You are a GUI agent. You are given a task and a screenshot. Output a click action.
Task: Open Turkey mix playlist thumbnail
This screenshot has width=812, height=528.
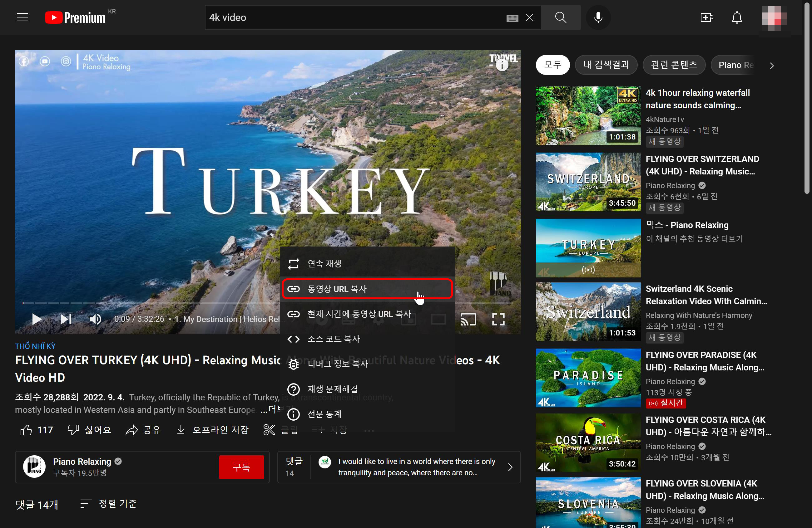tap(588, 248)
